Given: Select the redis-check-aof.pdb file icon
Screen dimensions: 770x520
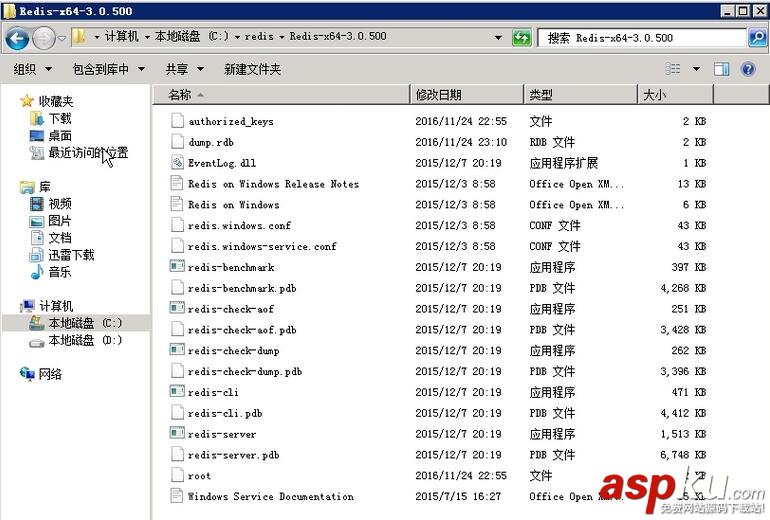Looking at the screenshot, I should pyautogui.click(x=177, y=329).
